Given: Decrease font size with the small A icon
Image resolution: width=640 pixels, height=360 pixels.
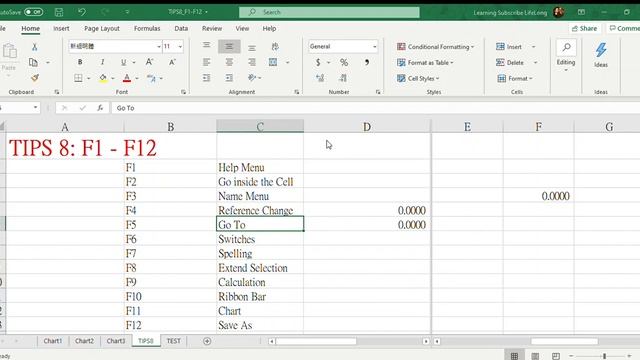Looking at the screenshot, I should pos(172,62).
